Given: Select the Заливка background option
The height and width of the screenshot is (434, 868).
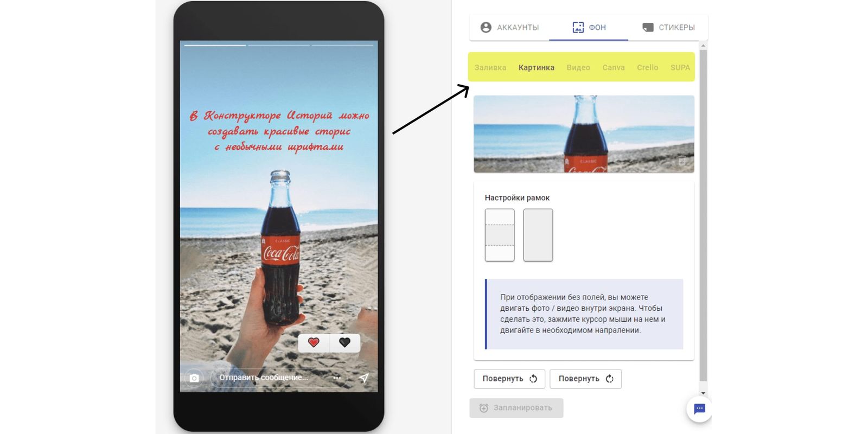Looking at the screenshot, I should pyautogui.click(x=490, y=67).
